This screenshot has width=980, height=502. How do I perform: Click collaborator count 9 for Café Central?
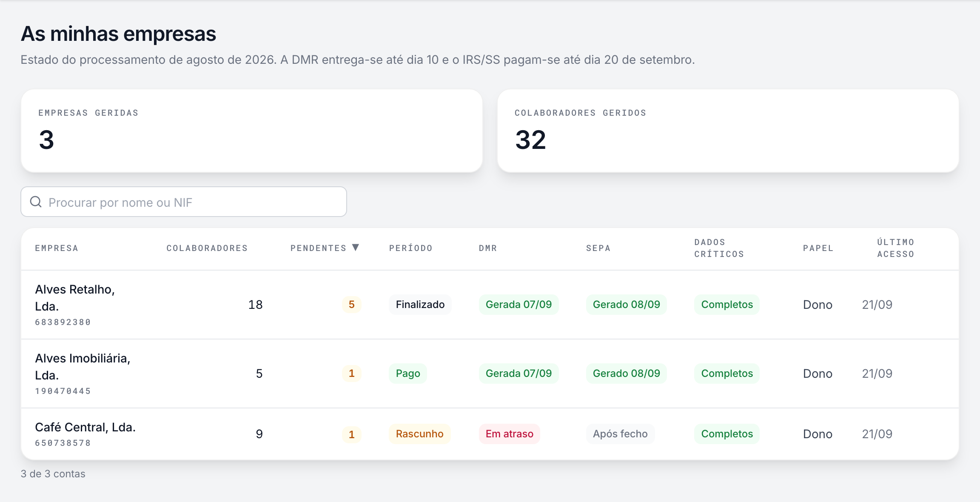tap(259, 434)
